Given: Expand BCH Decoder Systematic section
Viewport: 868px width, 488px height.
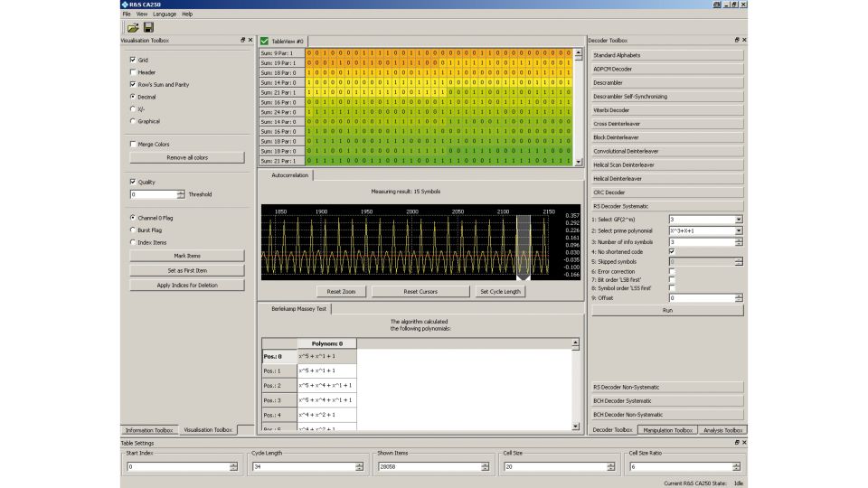Looking at the screenshot, I should coord(667,400).
